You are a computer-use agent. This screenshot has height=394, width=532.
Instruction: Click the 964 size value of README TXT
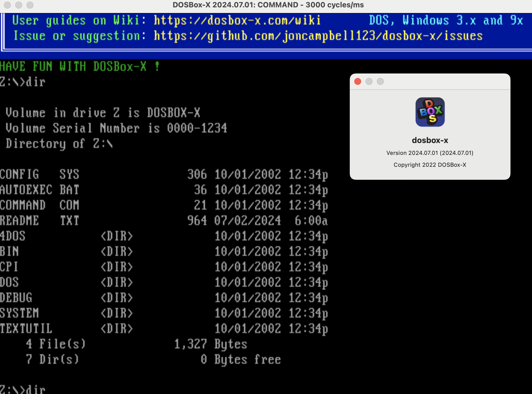pos(197,220)
